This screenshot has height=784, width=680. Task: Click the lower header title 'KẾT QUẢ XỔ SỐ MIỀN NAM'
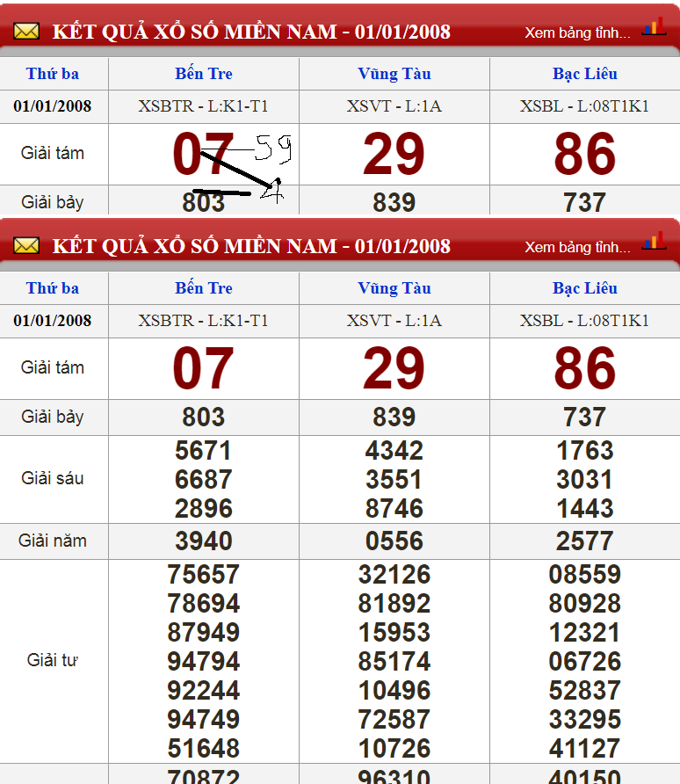[194, 246]
